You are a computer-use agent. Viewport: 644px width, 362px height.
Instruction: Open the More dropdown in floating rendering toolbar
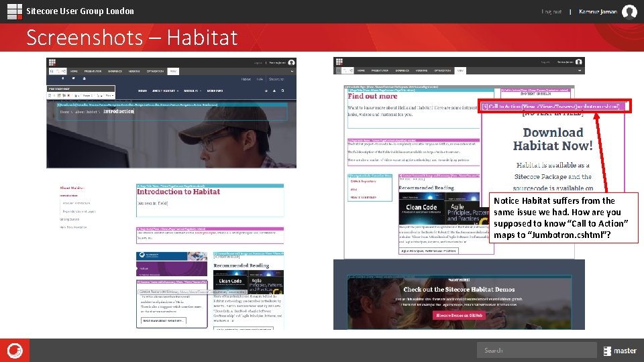click(x=109, y=95)
